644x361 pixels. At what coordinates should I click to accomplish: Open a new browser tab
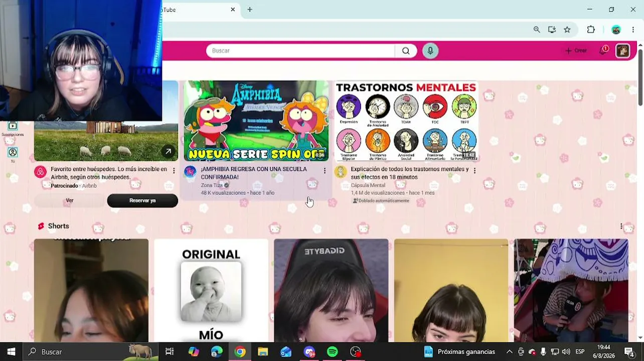click(250, 10)
